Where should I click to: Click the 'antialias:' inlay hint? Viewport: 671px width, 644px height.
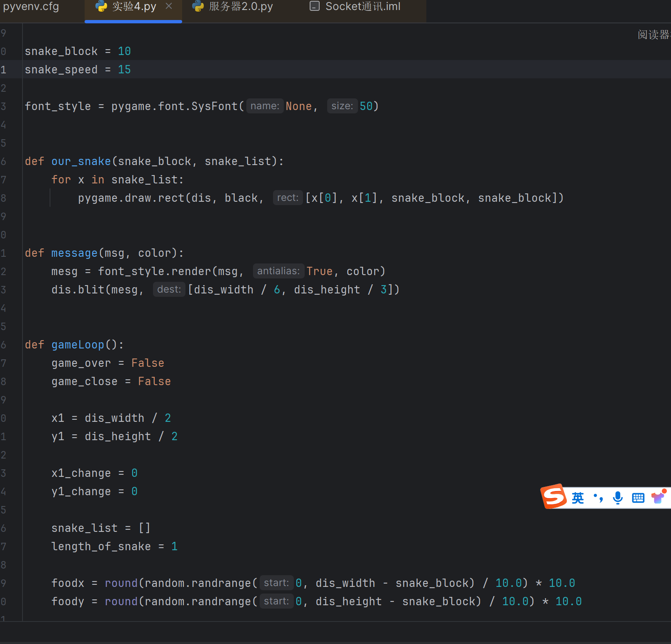(278, 271)
